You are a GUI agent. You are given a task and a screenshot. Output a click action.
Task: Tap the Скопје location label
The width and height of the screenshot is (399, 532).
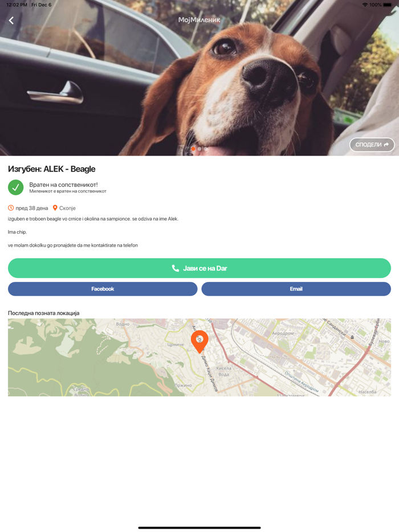click(x=67, y=208)
